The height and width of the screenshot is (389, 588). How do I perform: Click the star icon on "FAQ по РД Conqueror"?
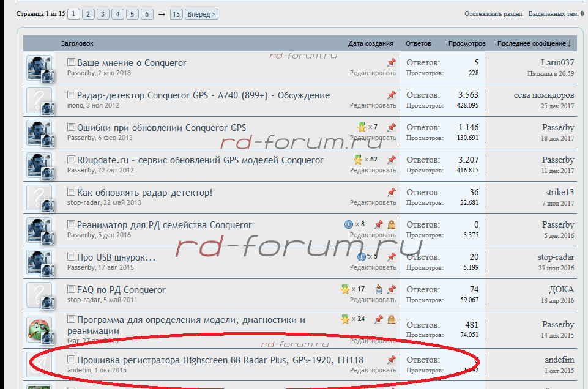tap(345, 289)
